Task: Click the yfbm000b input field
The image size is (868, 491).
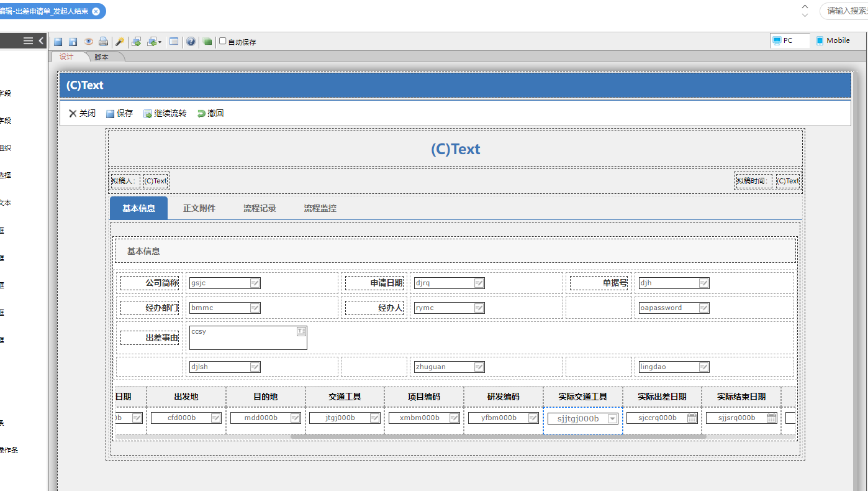Action: (x=504, y=418)
